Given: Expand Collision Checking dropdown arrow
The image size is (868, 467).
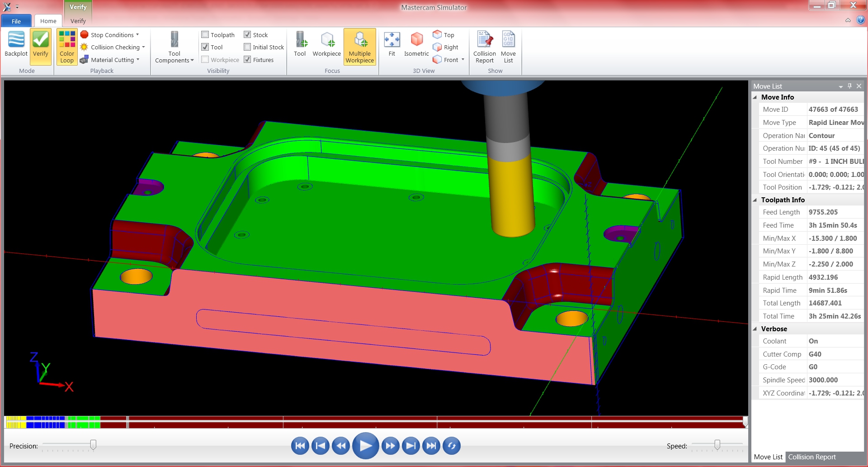Looking at the screenshot, I should click(143, 47).
